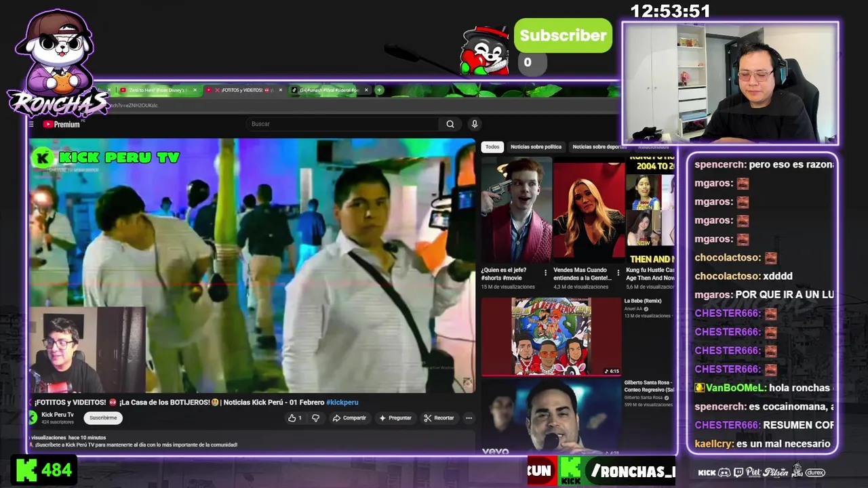This screenshot has height=488, width=868.
Task: Click the streamer webcam overlay
Action: click(x=730, y=83)
